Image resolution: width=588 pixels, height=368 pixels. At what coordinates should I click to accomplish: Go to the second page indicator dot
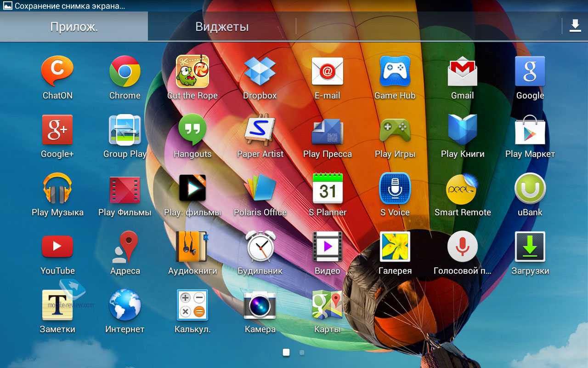302,353
